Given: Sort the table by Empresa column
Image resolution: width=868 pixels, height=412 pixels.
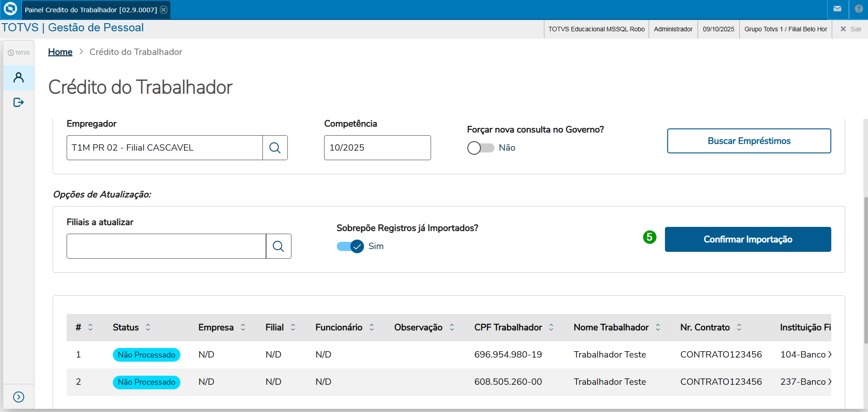Looking at the screenshot, I should (x=243, y=328).
